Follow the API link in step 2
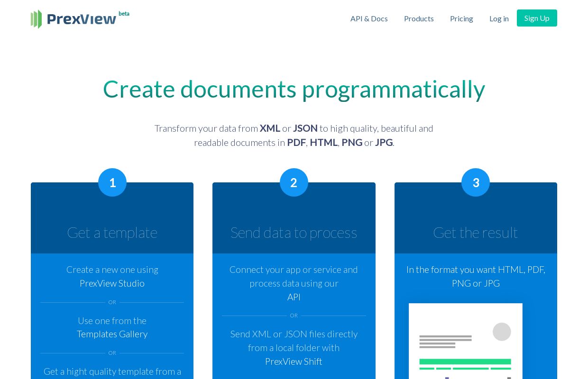Screen dimensions: 588x379 coord(294,297)
